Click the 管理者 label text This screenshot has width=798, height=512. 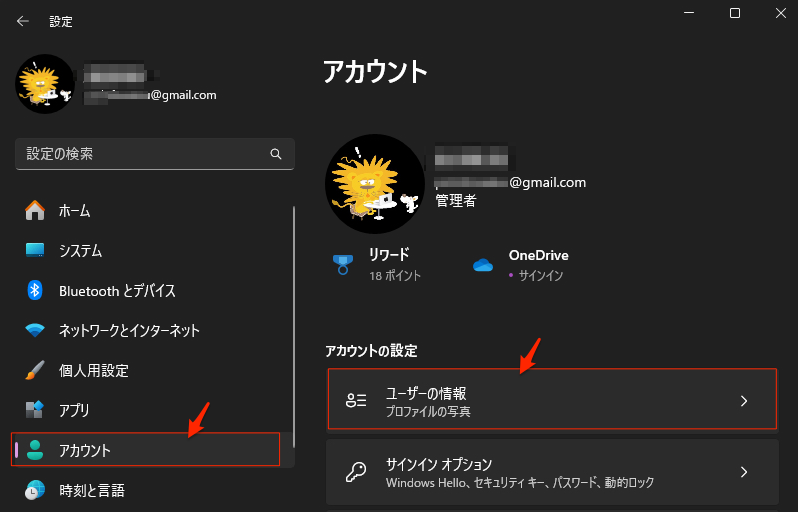tap(455, 201)
